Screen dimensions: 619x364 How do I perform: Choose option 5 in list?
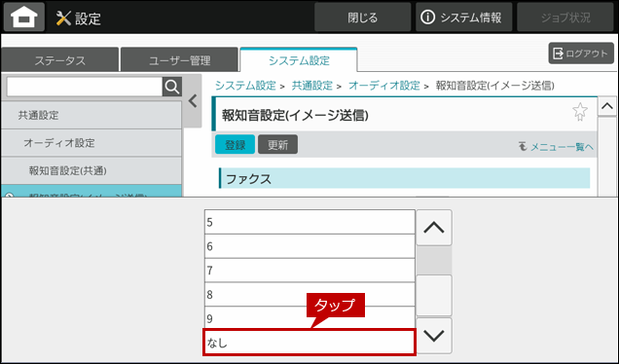309,222
